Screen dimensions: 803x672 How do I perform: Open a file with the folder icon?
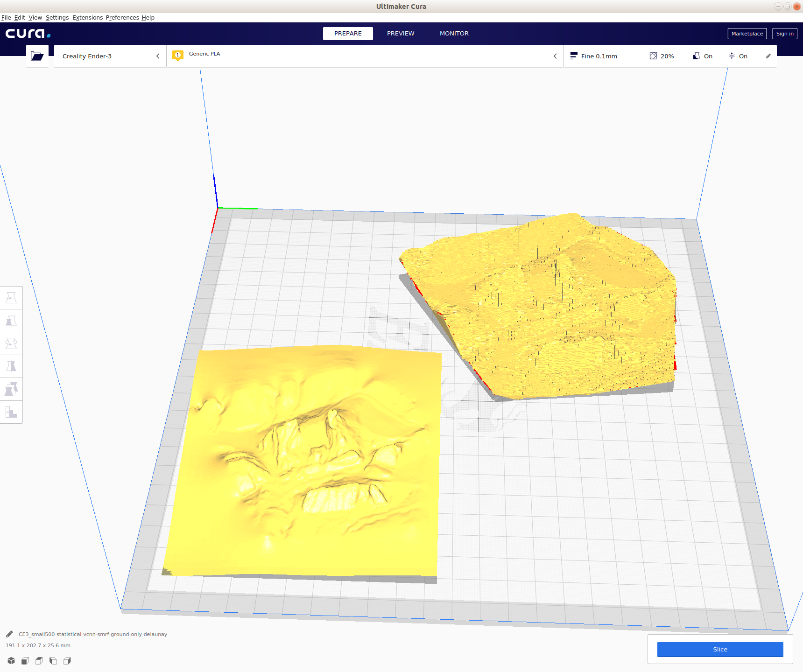pyautogui.click(x=37, y=56)
